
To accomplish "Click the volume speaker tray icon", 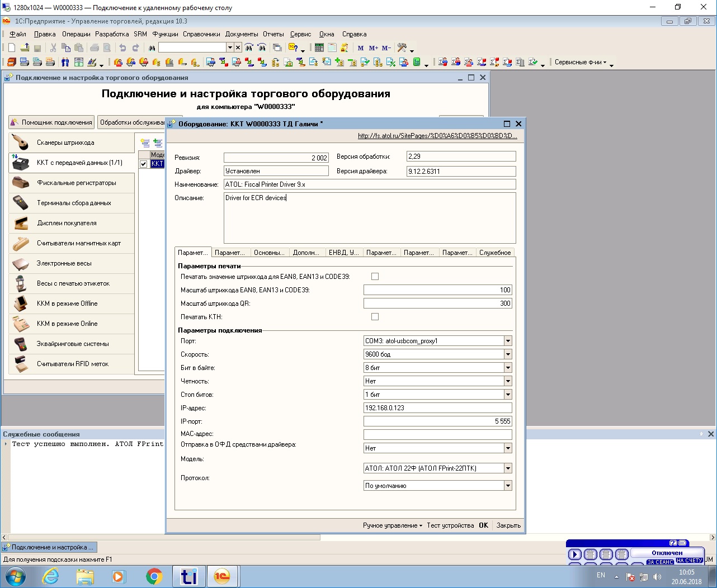I will pos(657,577).
